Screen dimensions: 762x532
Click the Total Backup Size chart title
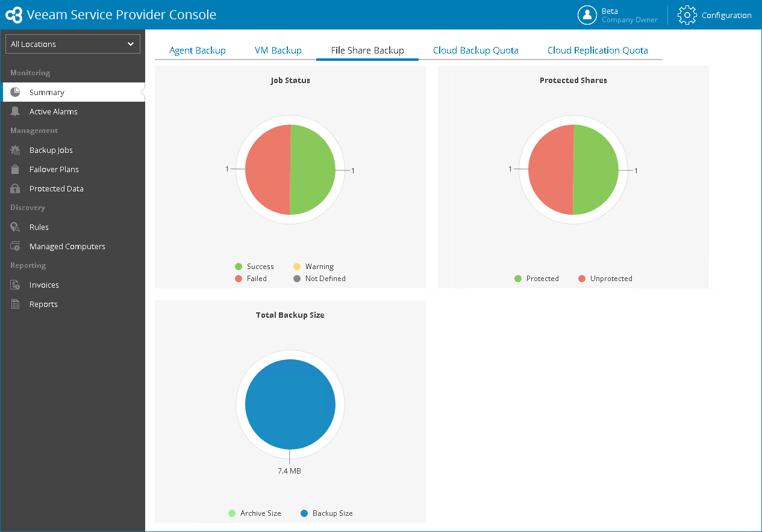290,315
